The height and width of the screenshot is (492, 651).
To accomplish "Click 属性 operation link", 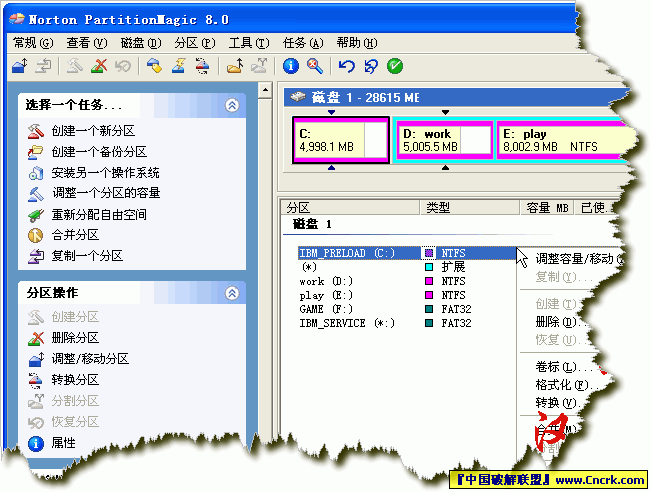I will (63, 443).
